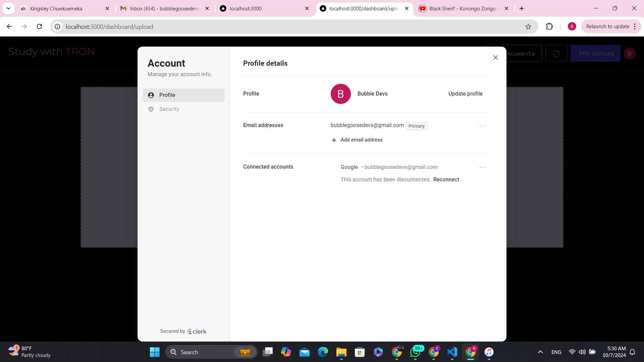Reload the page
This screenshot has width=644, height=362.
click(x=40, y=26)
